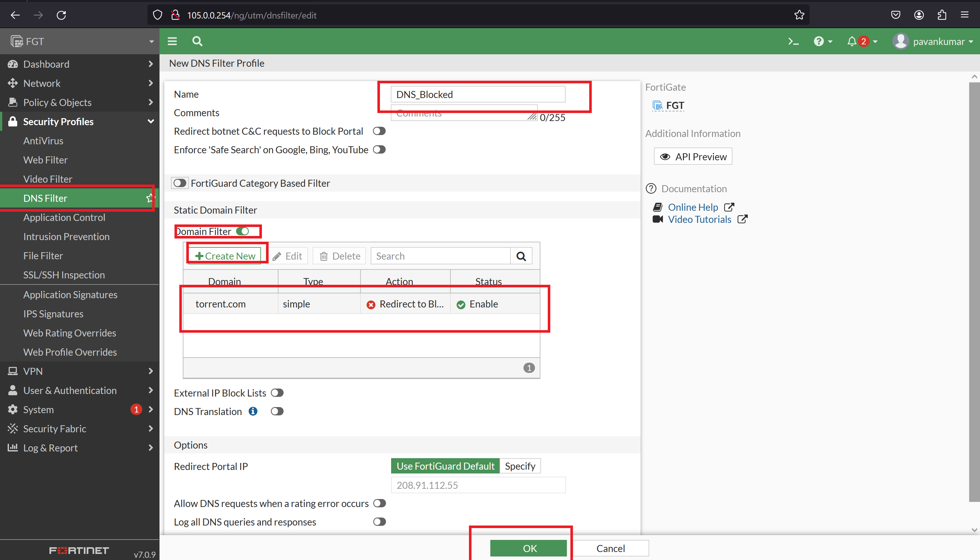Select Web Filter in the sidebar
This screenshot has height=560, width=980.
click(45, 160)
